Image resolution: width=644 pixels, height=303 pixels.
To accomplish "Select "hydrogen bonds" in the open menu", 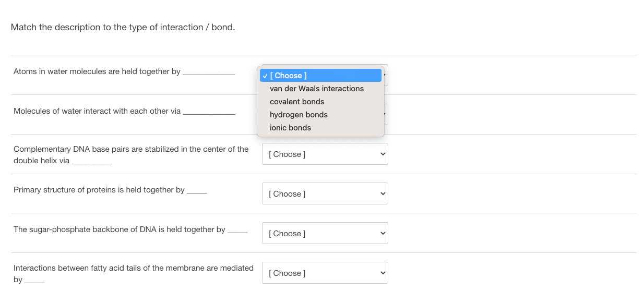I will pos(298,114).
